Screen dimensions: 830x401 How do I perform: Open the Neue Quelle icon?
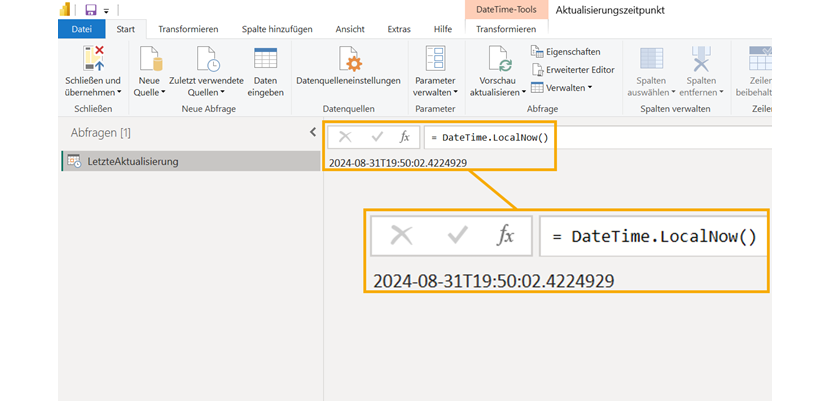[149, 59]
